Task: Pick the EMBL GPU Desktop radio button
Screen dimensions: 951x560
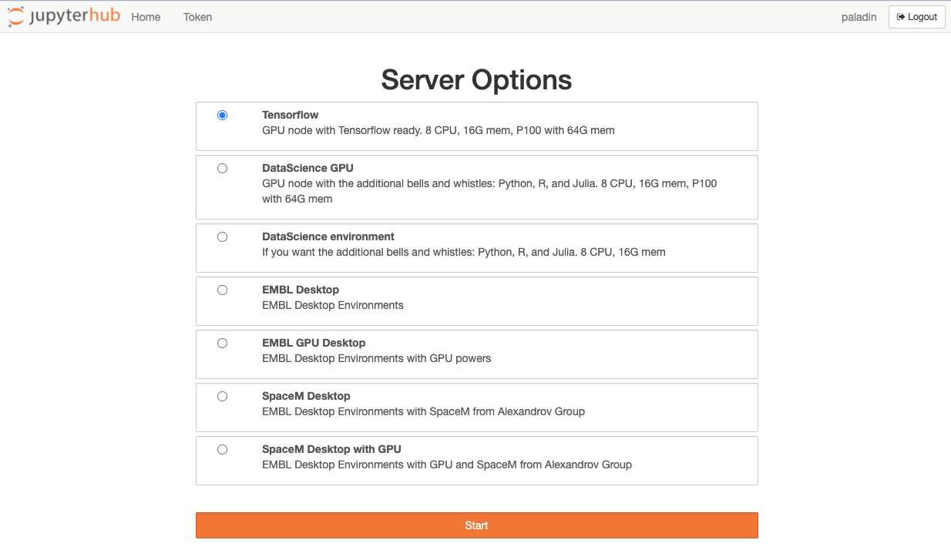Action: (223, 344)
